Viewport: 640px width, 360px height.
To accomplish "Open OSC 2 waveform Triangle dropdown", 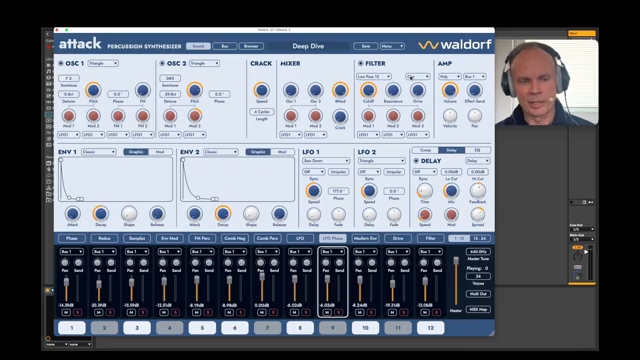I will pos(204,63).
